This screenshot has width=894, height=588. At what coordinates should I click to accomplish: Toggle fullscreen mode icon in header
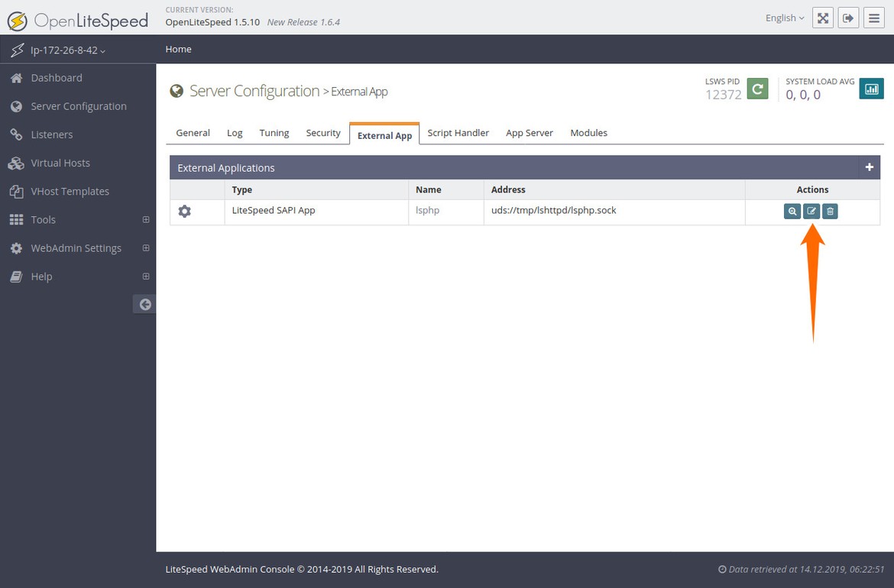point(823,18)
